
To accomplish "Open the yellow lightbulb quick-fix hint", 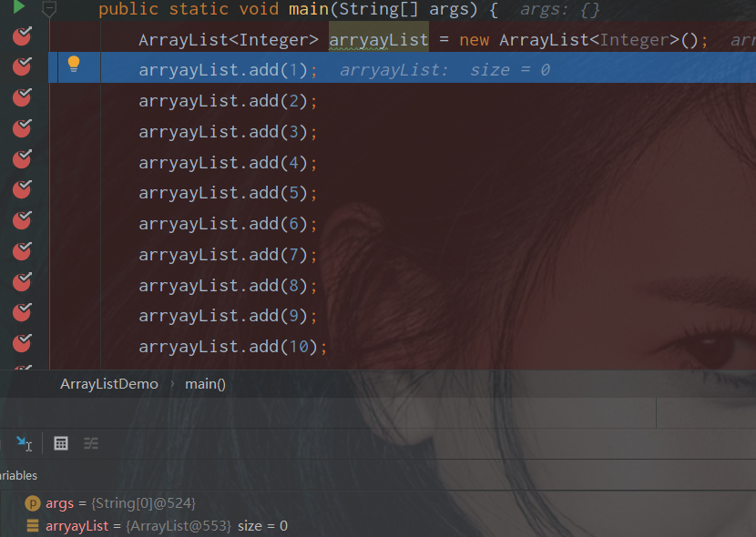I will 74,64.
